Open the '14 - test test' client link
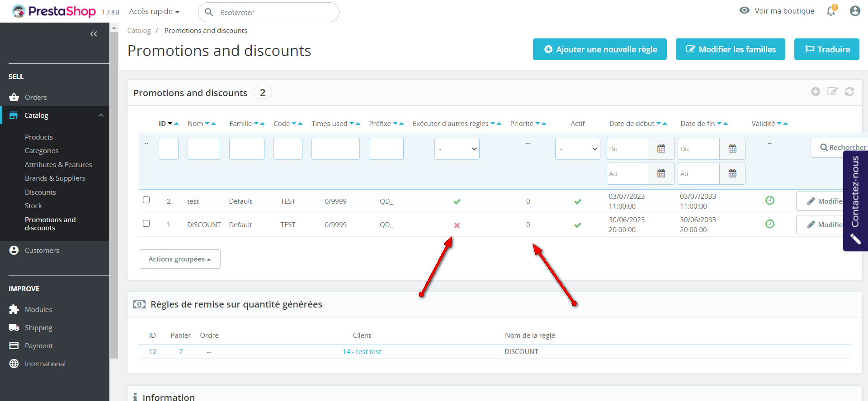The image size is (868, 401). click(x=362, y=352)
